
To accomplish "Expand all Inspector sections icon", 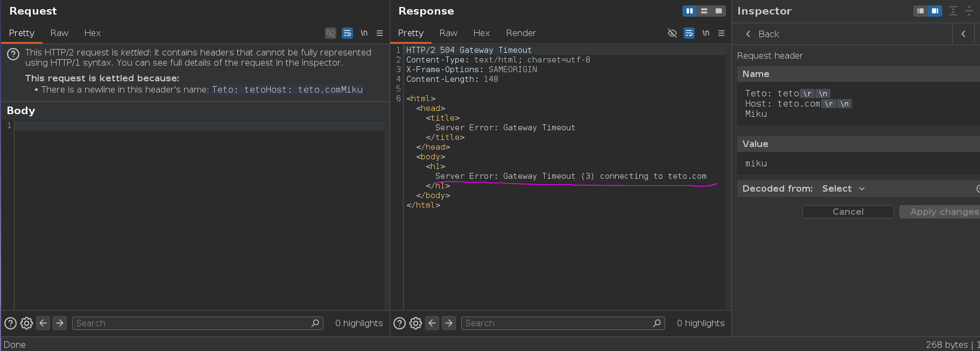I will [x=953, y=11].
